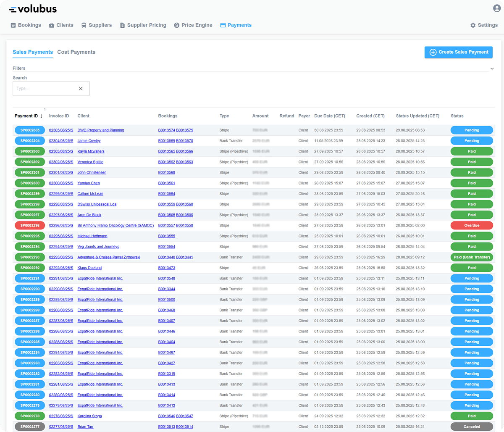Viewport: 504px width, 432px height.
Task: Click the red SP0002296 payment badge
Action: point(30,226)
